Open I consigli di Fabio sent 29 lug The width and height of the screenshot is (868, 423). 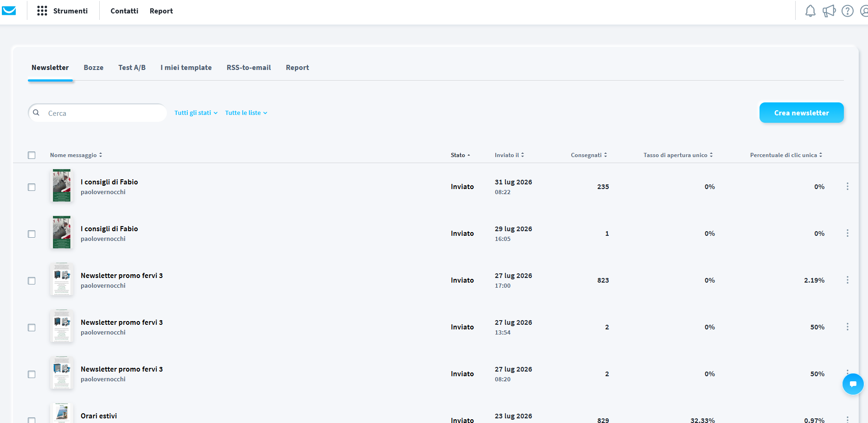pos(109,229)
